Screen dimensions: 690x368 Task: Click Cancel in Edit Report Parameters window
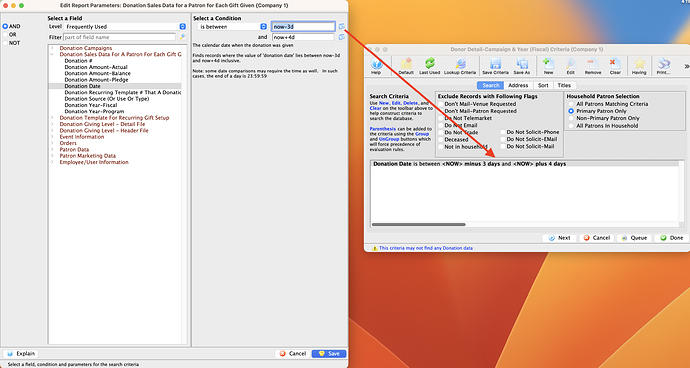tap(293, 353)
